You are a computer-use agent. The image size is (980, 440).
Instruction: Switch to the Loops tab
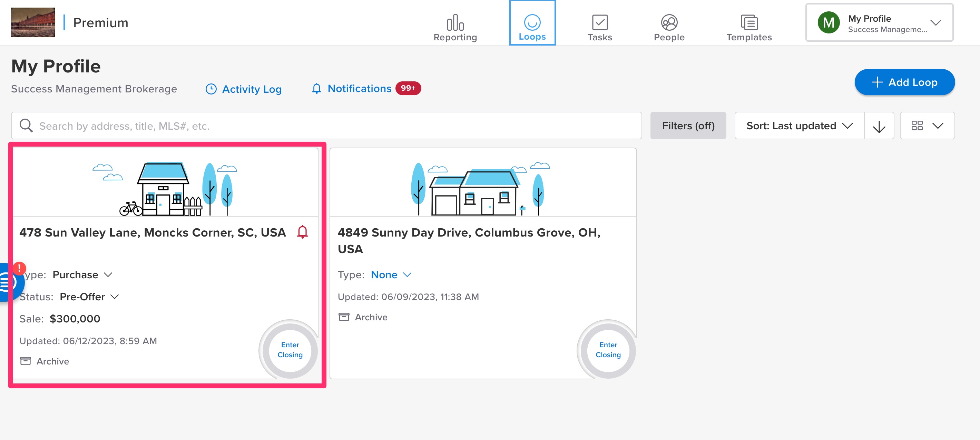pyautogui.click(x=532, y=23)
